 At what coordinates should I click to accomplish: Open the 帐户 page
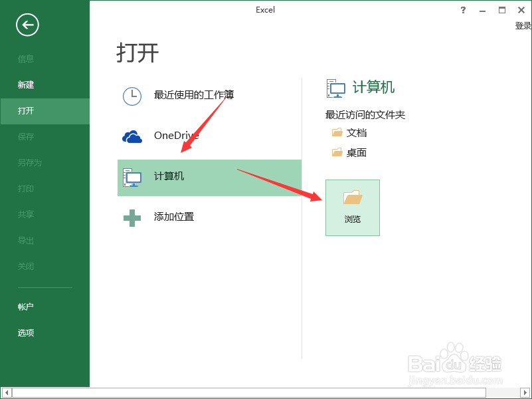point(25,307)
